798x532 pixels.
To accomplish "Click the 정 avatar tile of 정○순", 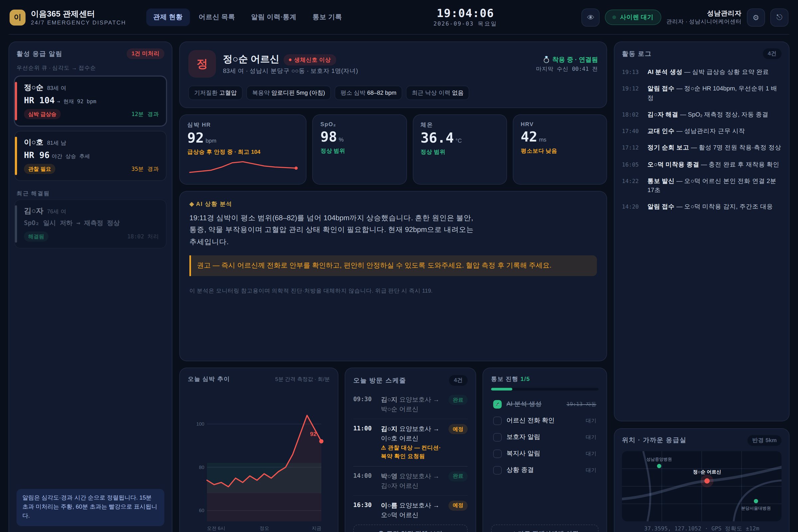I will pyautogui.click(x=202, y=64).
